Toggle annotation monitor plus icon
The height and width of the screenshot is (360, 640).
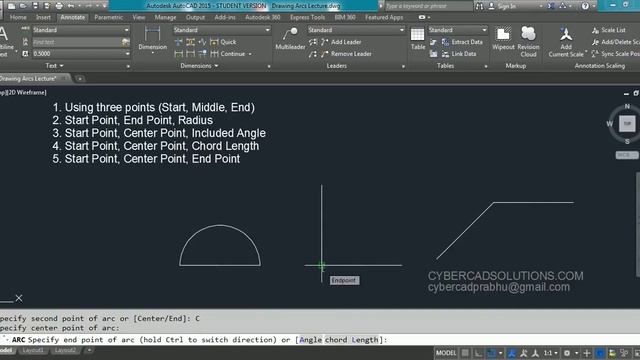(x=587, y=353)
